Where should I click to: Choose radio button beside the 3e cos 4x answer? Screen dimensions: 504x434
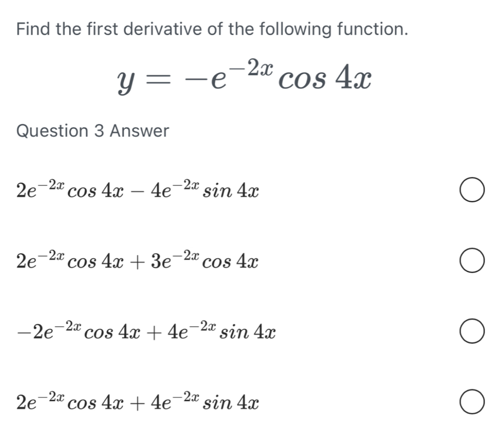click(471, 262)
